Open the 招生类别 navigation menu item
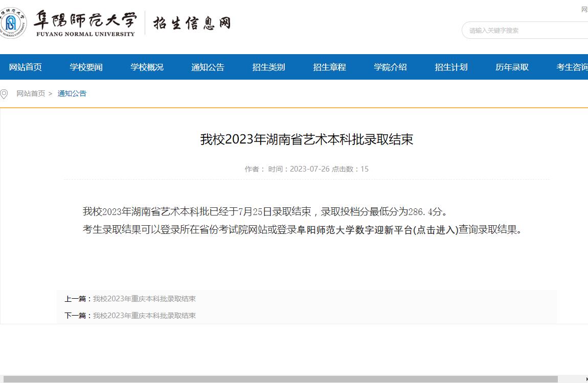The height and width of the screenshot is (383, 588). click(x=268, y=67)
